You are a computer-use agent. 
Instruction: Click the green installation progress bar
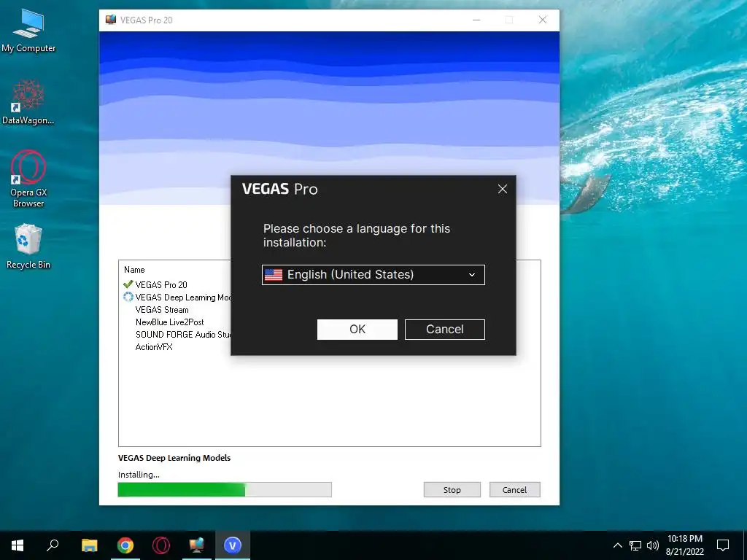click(225, 489)
